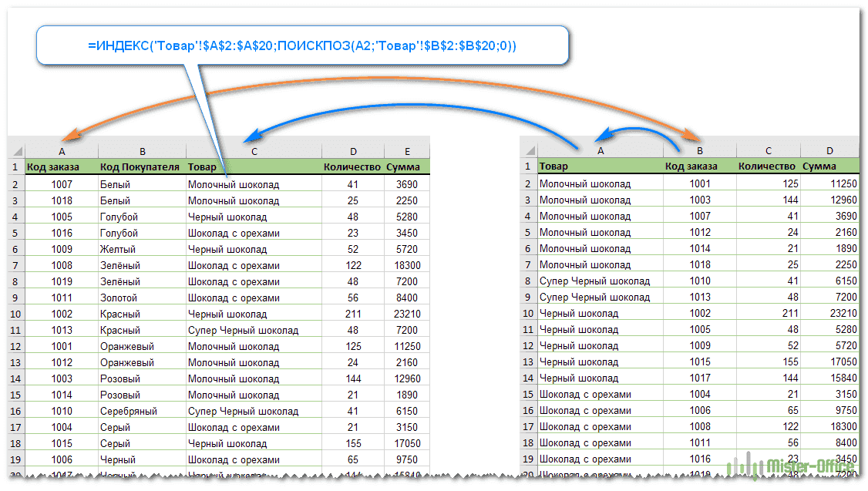This screenshot has width=868, height=491.
Task: Click sum 23210 in left sheet row 10
Action: click(407, 314)
